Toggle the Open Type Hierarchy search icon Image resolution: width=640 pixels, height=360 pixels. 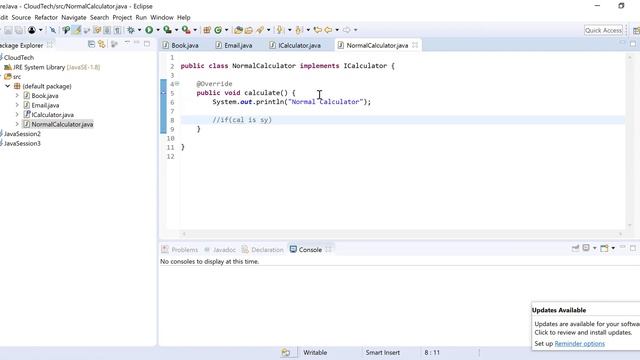coord(66,30)
